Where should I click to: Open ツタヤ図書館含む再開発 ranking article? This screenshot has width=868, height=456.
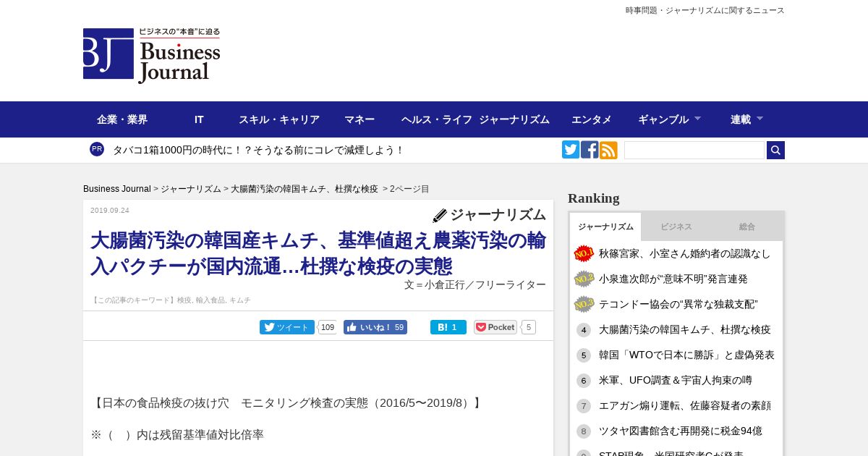[681, 431]
